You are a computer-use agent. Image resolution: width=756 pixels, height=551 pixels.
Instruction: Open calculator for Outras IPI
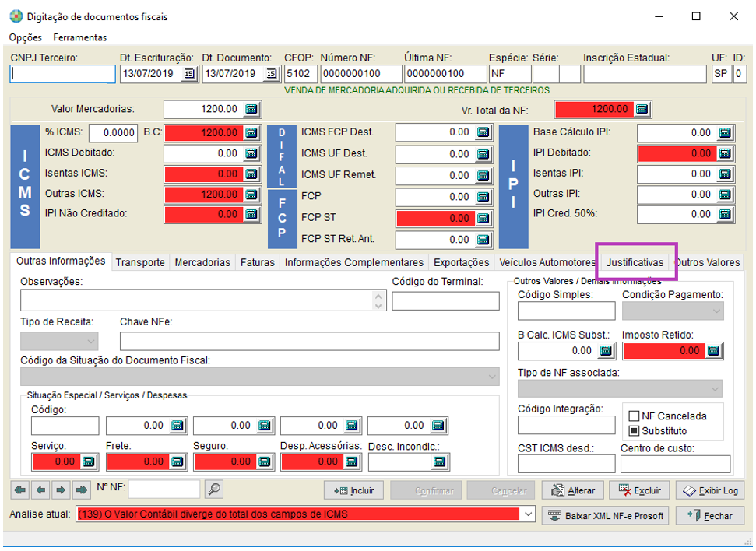point(725,195)
